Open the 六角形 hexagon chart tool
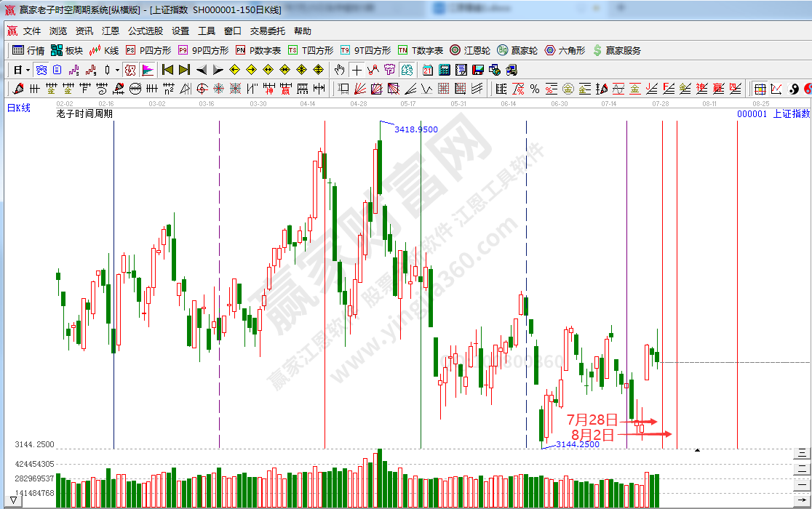Image resolution: width=812 pixels, height=509 pixels. point(564,50)
